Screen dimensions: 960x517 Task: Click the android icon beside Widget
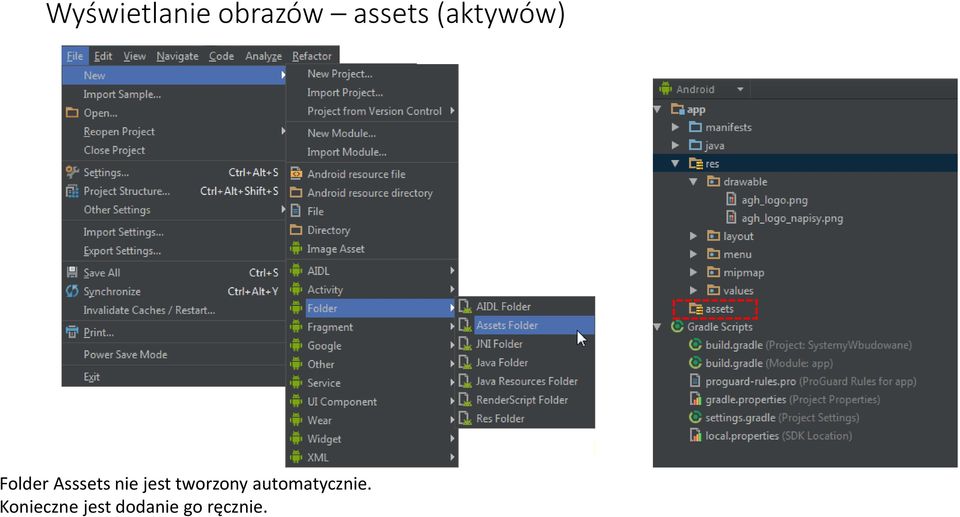(296, 439)
